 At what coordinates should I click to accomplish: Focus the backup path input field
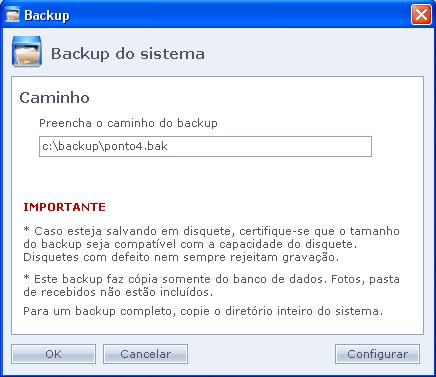pyautogui.click(x=205, y=146)
